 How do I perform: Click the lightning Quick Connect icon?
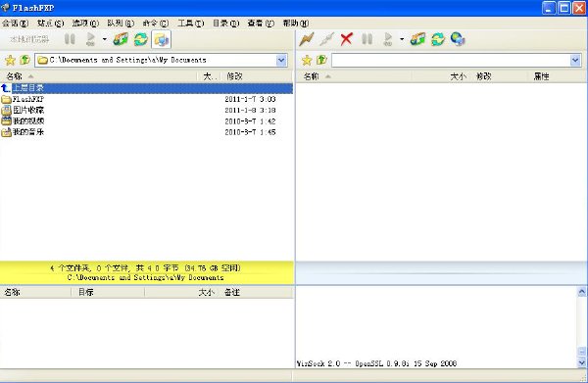pyautogui.click(x=307, y=39)
